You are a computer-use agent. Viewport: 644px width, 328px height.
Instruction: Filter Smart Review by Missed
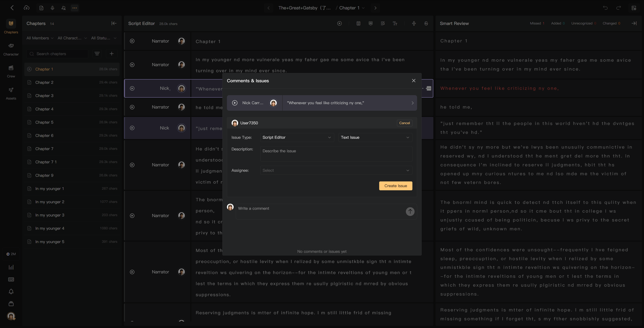tap(537, 23)
